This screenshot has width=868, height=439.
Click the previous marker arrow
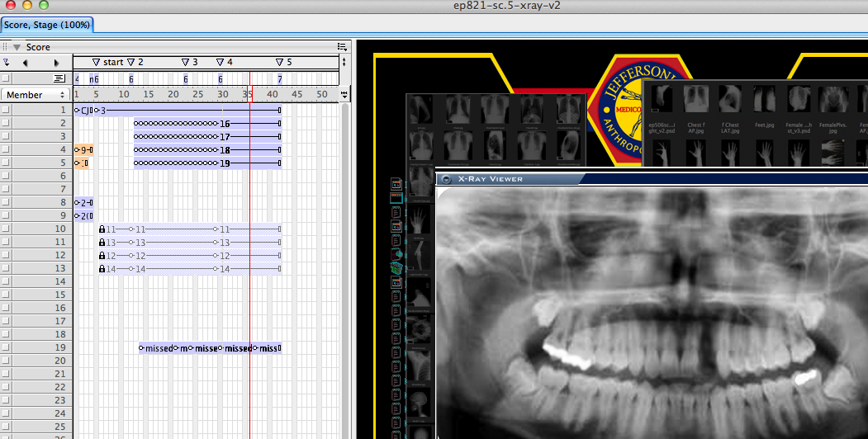[25, 63]
